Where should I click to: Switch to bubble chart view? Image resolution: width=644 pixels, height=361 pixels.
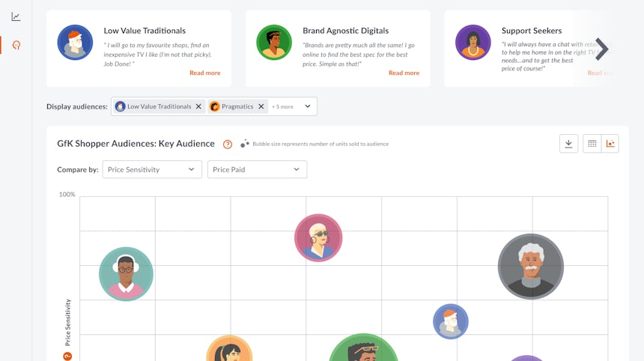[610, 144]
